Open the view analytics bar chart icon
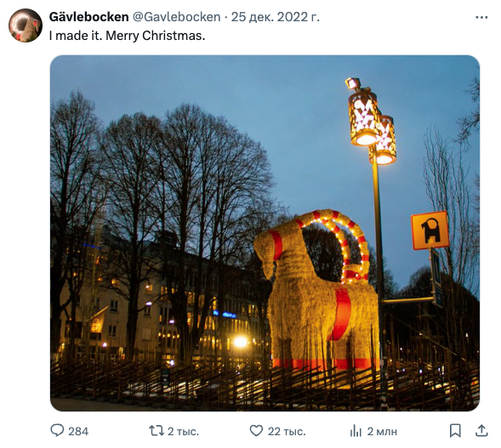Viewport: 501px width, 448px height. [356, 431]
